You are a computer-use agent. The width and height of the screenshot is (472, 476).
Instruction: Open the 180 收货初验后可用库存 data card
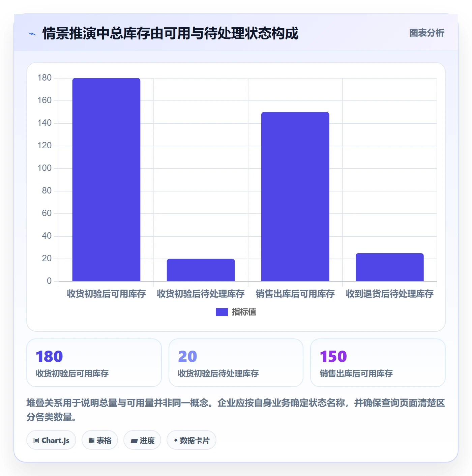[94, 363]
